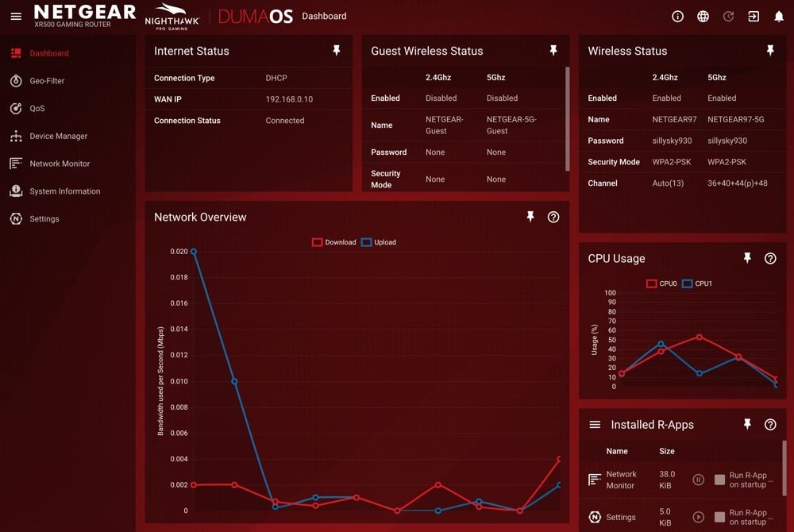The image size is (794, 532).
Task: Click the NETGEAR97 2.4Ghz network name
Action: pyautogui.click(x=674, y=119)
